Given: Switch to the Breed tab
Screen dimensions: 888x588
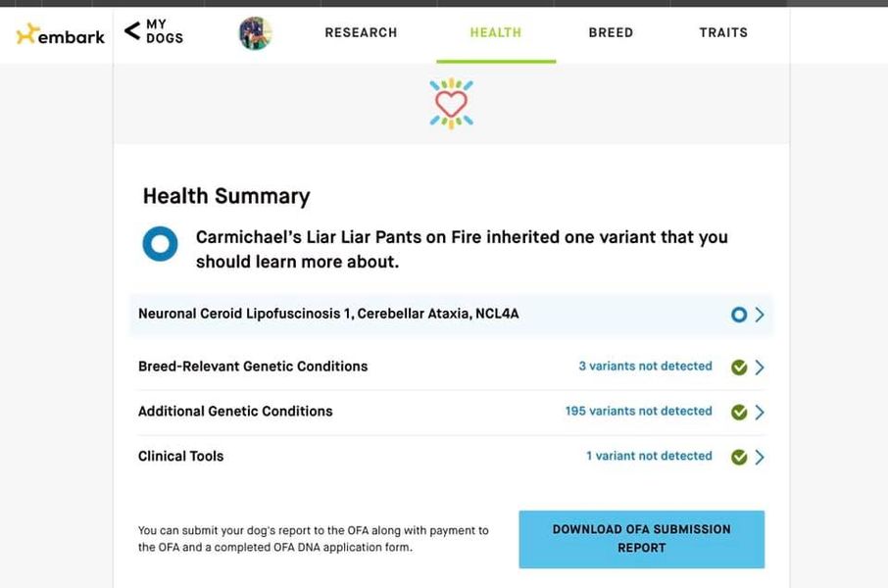Looking at the screenshot, I should pyautogui.click(x=611, y=32).
